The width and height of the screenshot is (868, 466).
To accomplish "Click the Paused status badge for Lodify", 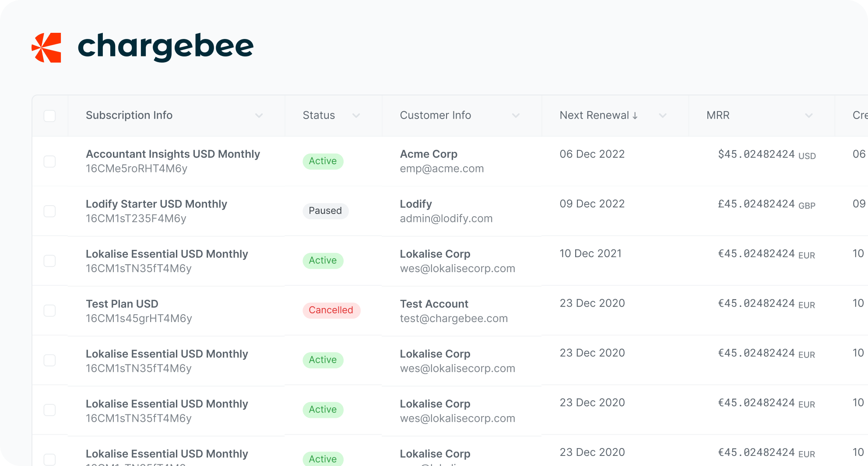I will [x=325, y=211].
